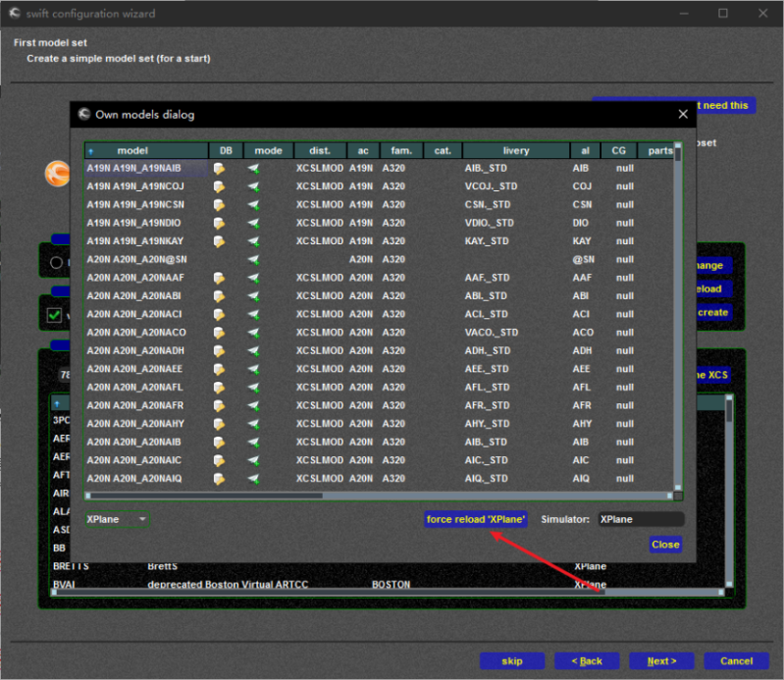Click the Simulator text field showing XPlane
This screenshot has width=784, height=680.
(x=641, y=519)
